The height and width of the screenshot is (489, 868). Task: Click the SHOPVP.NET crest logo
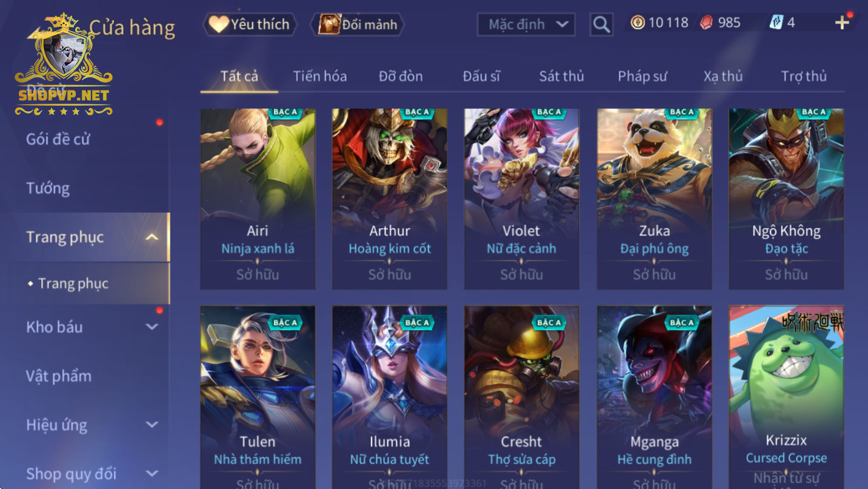pos(64,66)
